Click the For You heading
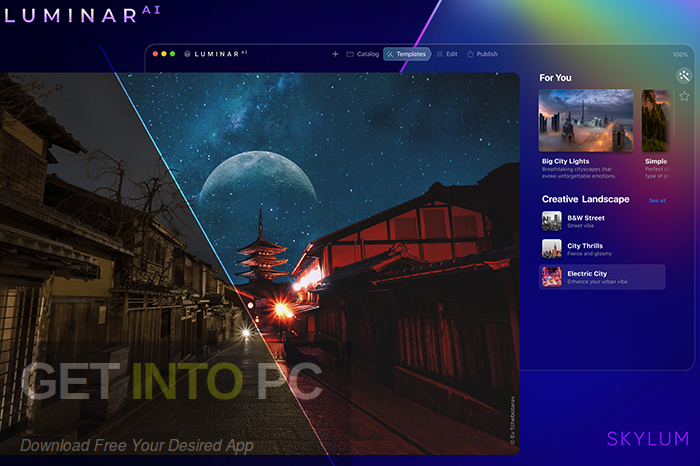The height and width of the screenshot is (466, 700). [555, 78]
